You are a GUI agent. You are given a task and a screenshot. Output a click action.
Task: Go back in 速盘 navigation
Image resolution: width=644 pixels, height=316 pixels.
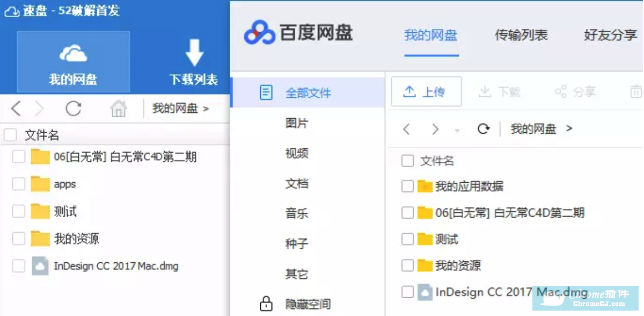click(16, 109)
